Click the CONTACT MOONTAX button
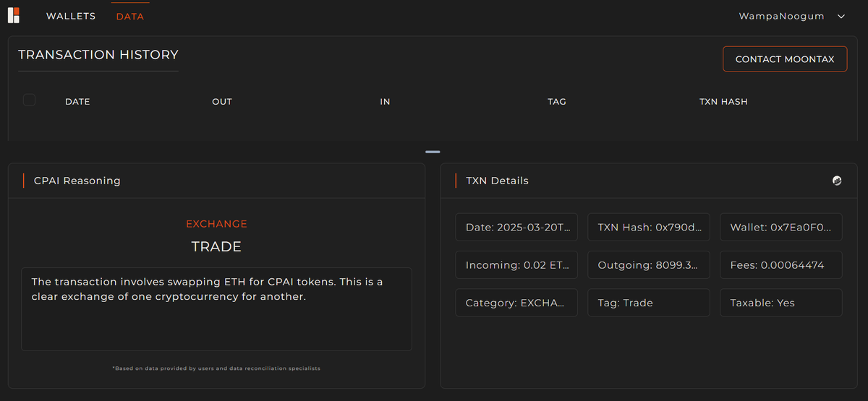 coord(785,59)
